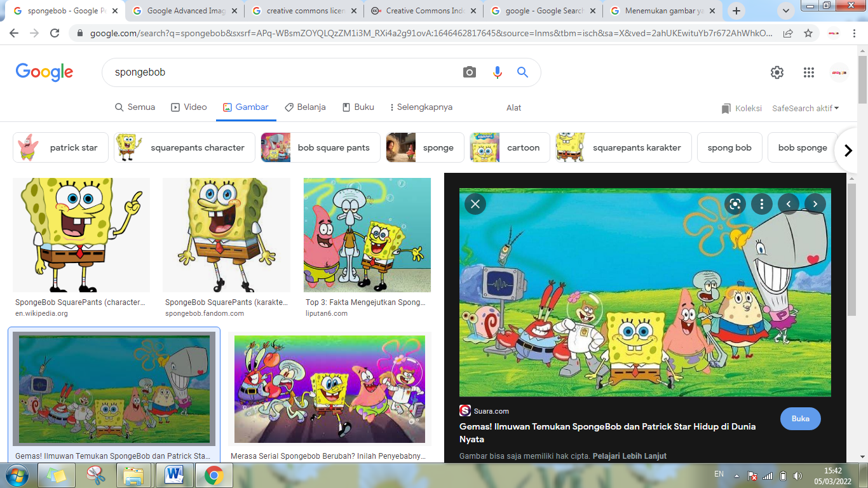Switch to Video tab
This screenshot has height=488, width=868.
(189, 107)
